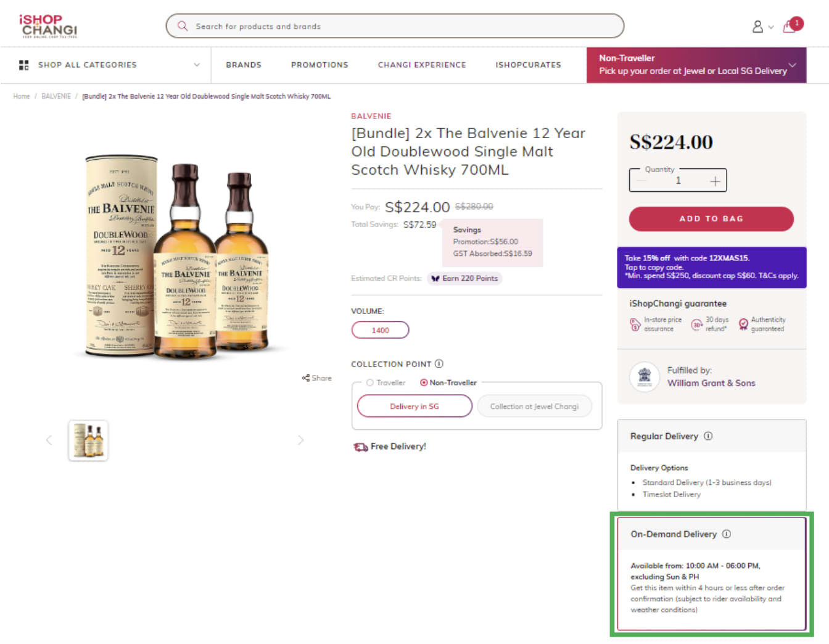Screen dimensions: 829x644
Task: Expand the account menu chevron
Action: [770, 27]
